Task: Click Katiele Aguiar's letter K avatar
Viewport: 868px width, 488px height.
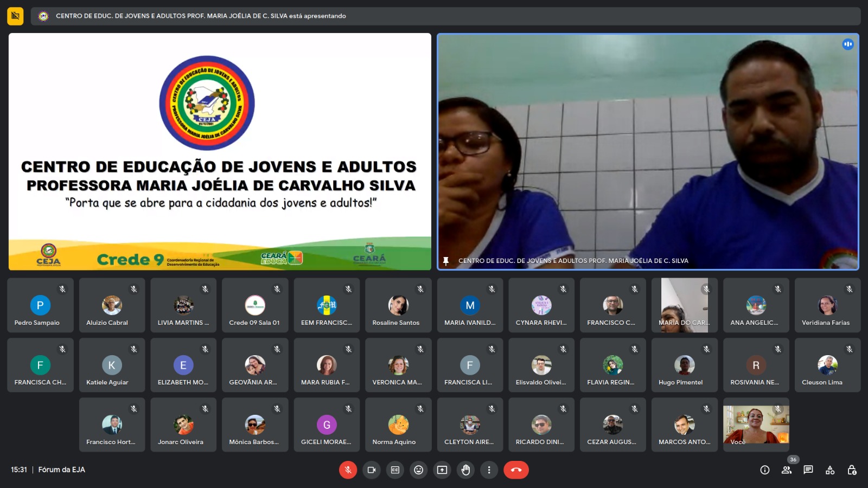Action: (112, 365)
